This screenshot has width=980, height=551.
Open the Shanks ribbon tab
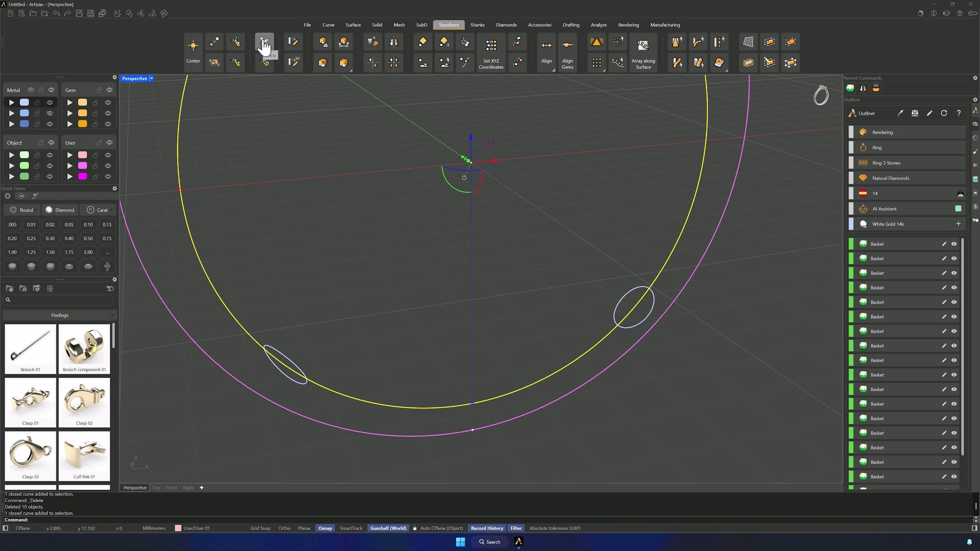(477, 25)
